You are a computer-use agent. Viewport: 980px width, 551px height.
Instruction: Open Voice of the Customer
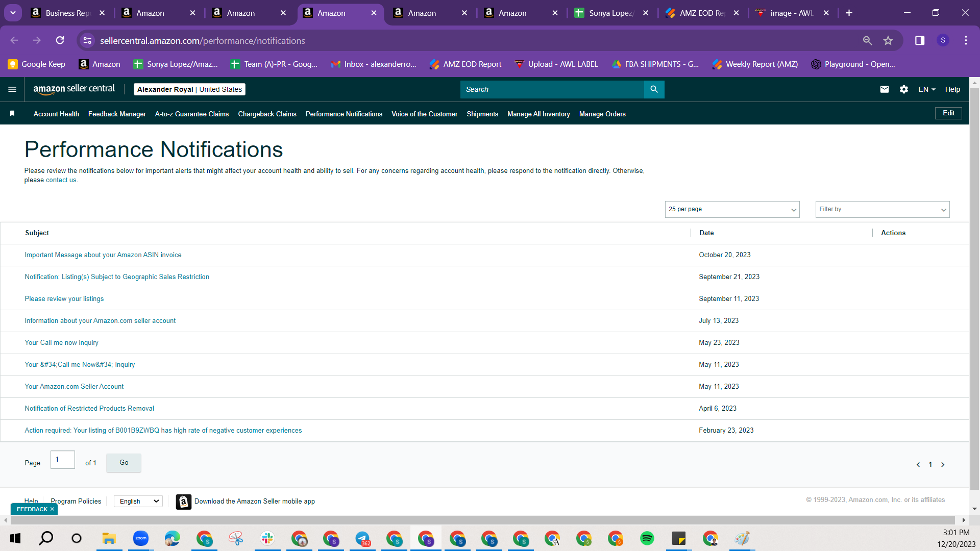click(424, 114)
